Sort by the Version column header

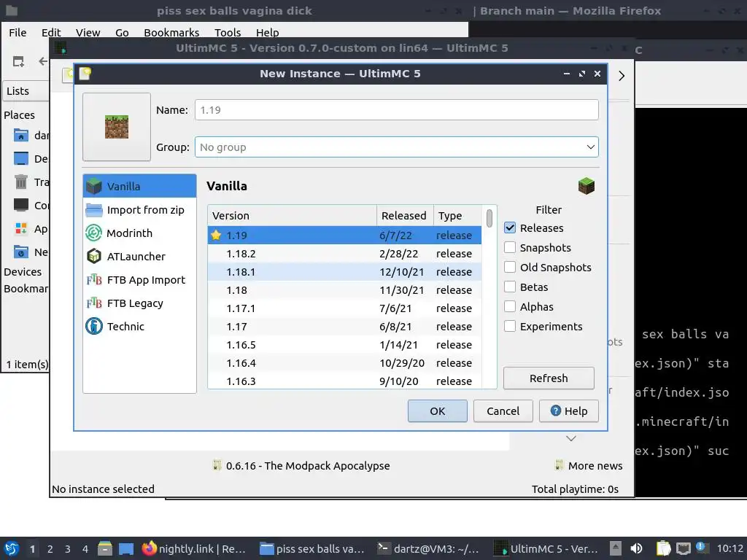(292, 216)
